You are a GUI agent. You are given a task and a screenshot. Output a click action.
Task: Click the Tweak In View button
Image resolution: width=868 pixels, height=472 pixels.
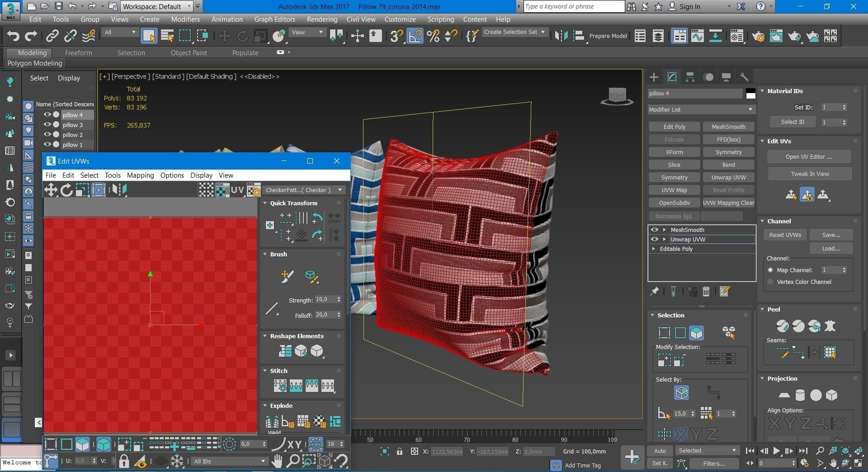(810, 174)
